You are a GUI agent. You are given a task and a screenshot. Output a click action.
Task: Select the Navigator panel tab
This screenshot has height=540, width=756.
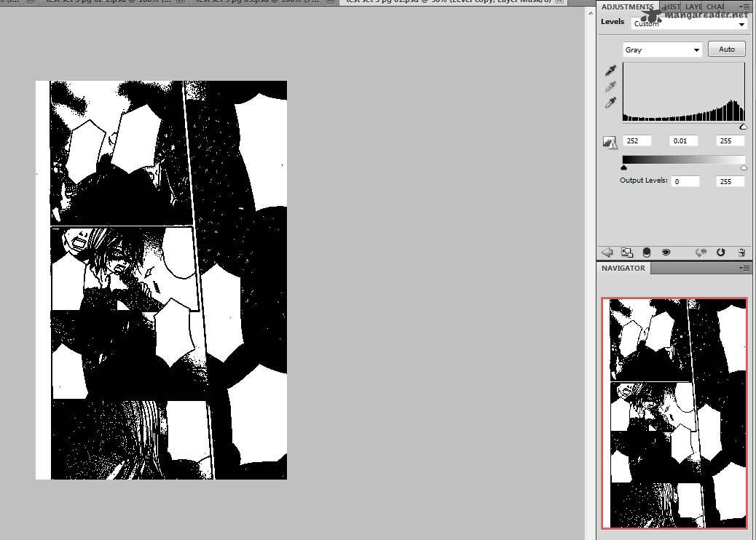[623, 269]
